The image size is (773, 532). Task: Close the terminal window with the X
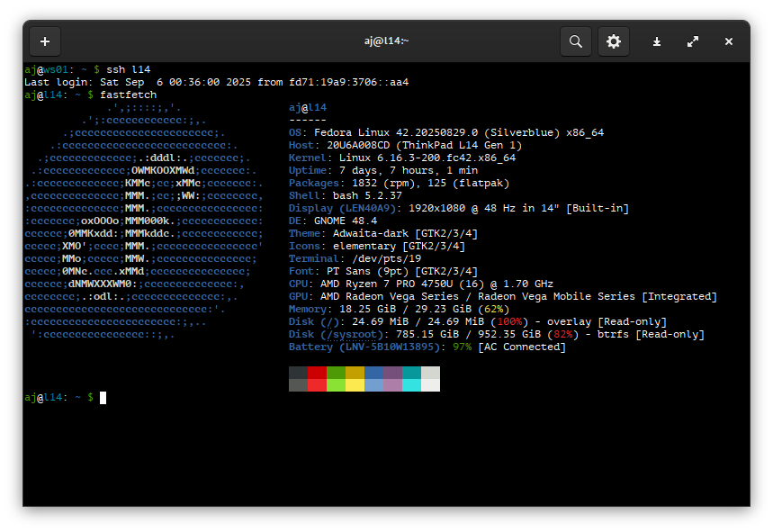pyautogui.click(x=729, y=41)
